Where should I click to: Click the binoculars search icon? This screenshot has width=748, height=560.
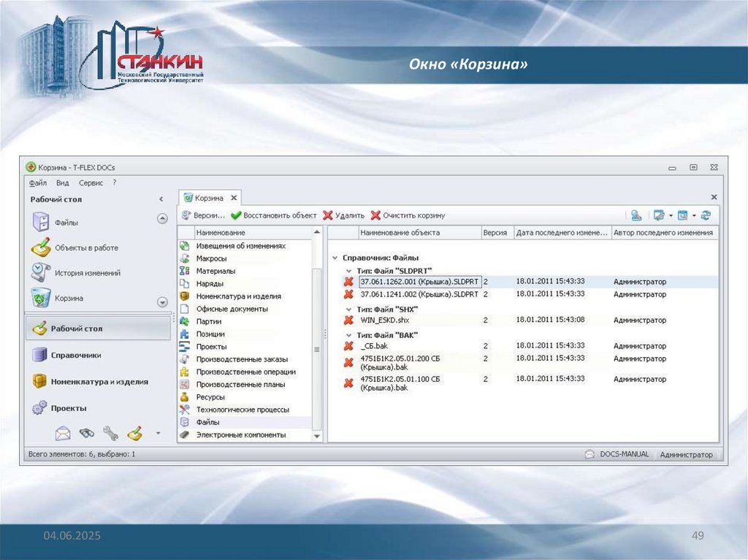(87, 433)
